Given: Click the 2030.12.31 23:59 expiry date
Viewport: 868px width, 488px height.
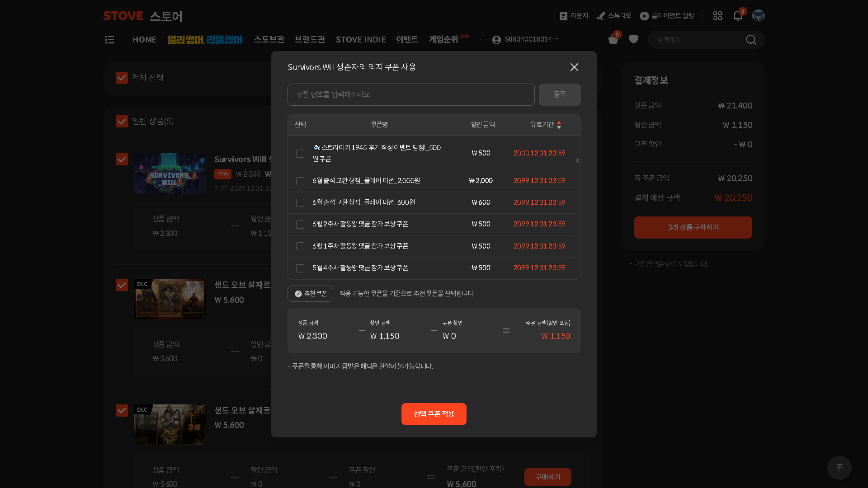Looking at the screenshot, I should coord(539,153).
